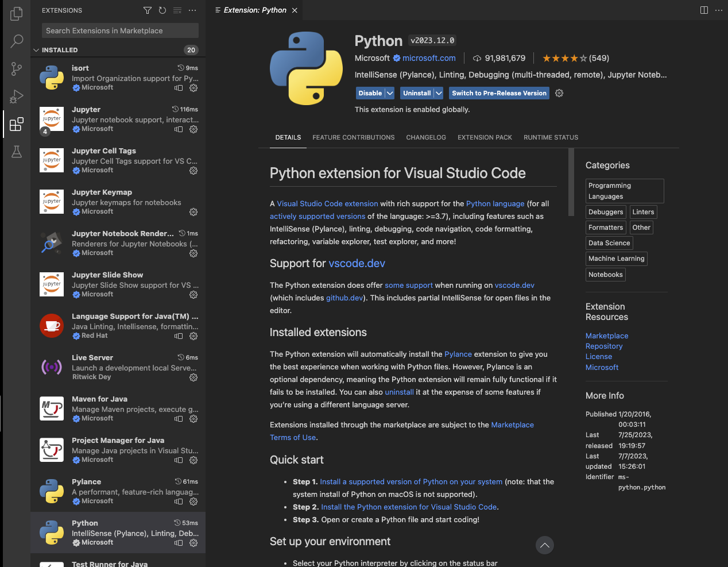Clear extensions search results icon
This screenshot has height=567, width=728.
177,10
